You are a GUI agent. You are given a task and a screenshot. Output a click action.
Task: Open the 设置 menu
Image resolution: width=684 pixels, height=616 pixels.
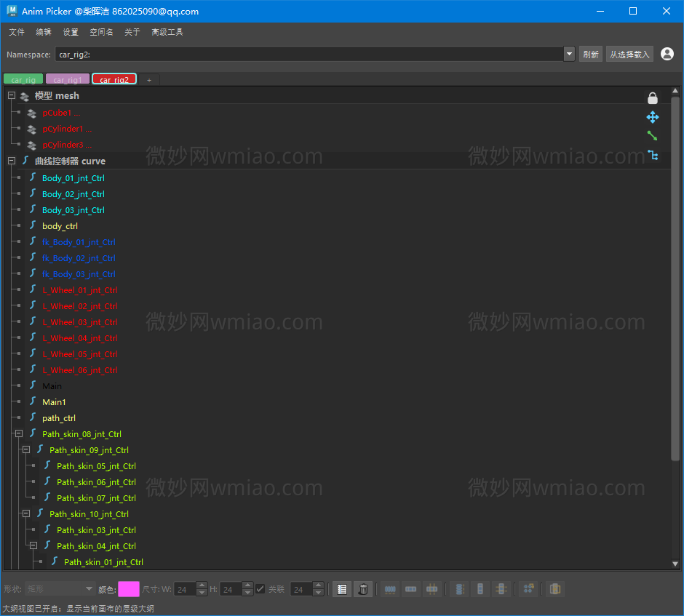point(71,32)
